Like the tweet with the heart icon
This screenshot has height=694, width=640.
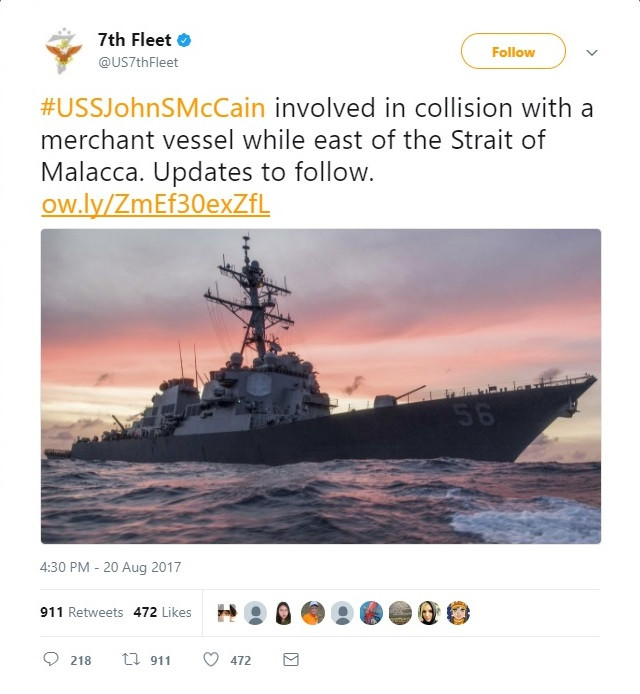210,660
